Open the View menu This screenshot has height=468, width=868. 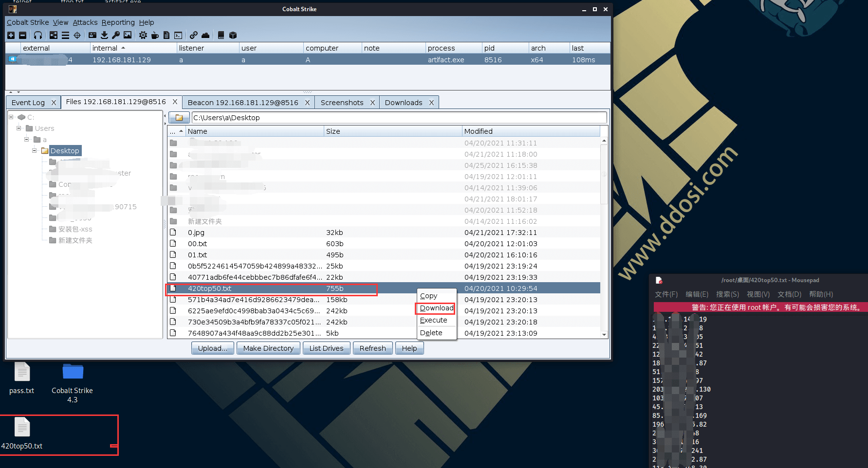pos(61,22)
